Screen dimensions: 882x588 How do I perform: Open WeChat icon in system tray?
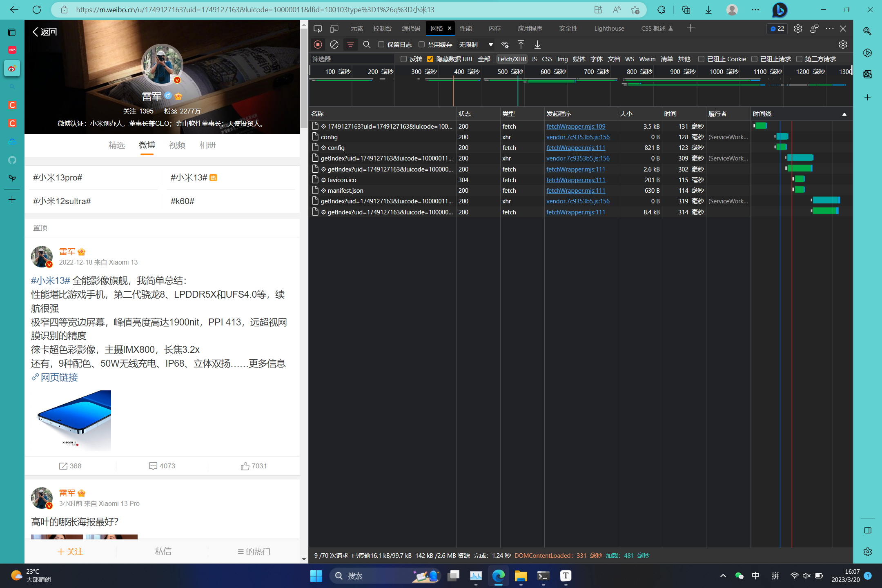click(739, 576)
